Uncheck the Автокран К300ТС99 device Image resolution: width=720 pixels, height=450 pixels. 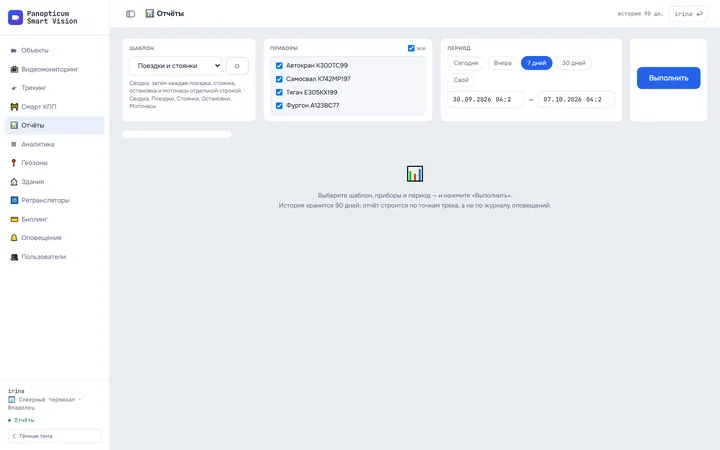point(279,66)
